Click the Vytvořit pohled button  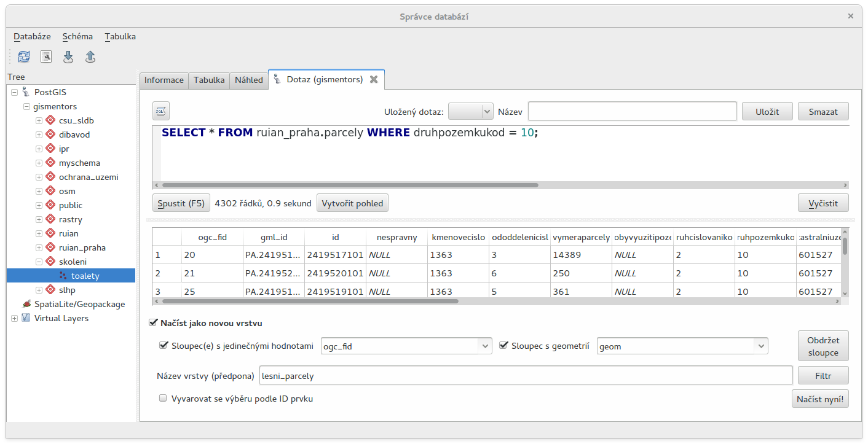[352, 203]
